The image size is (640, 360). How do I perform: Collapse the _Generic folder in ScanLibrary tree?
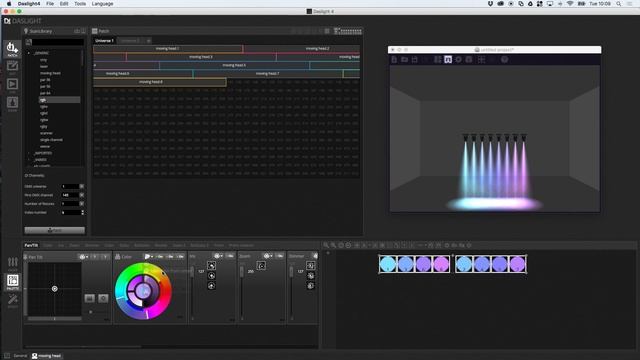point(29,53)
